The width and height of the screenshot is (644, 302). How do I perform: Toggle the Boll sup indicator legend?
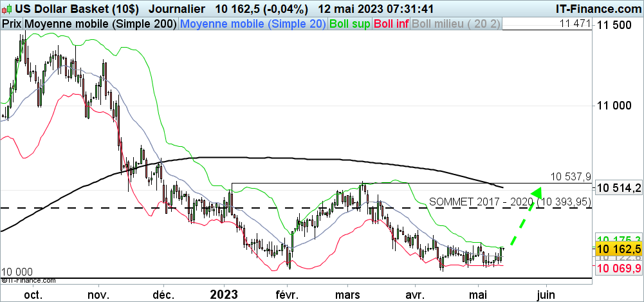(x=349, y=24)
